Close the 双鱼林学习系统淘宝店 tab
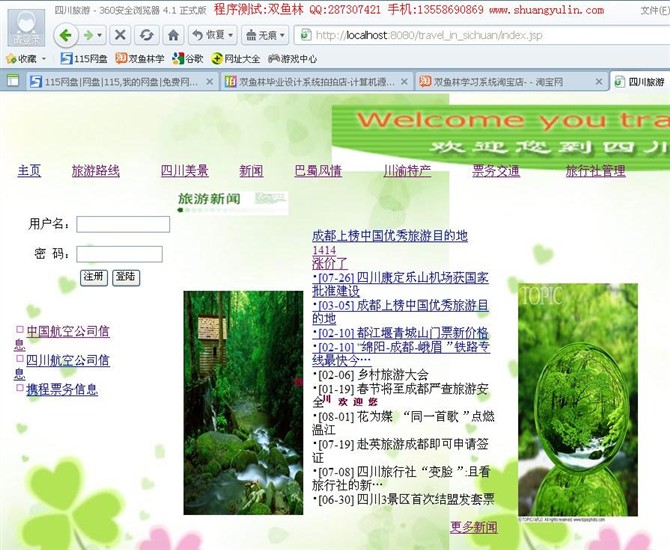 click(599, 82)
